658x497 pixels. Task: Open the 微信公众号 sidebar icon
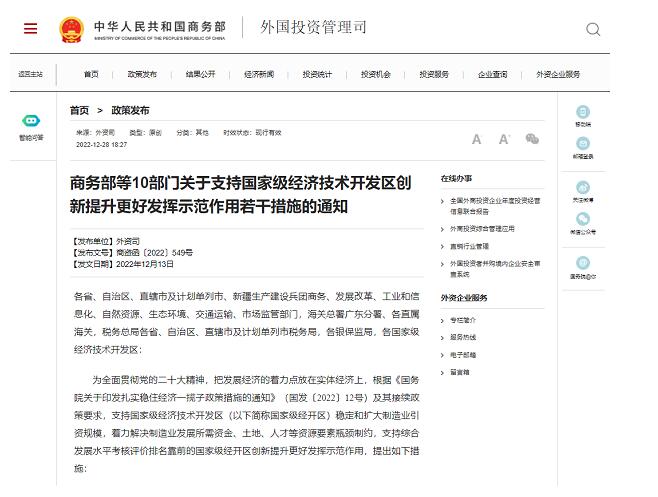(x=582, y=220)
